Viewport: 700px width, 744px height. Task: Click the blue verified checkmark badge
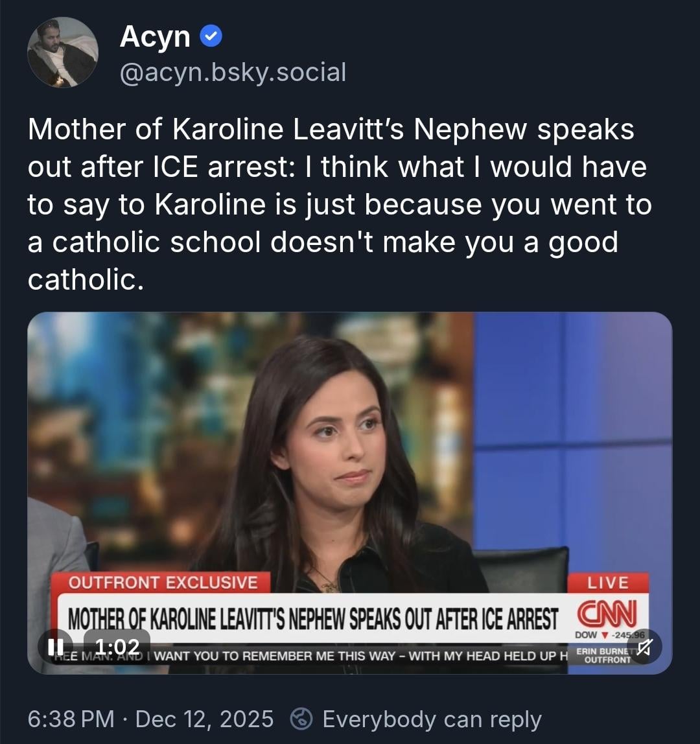211,36
